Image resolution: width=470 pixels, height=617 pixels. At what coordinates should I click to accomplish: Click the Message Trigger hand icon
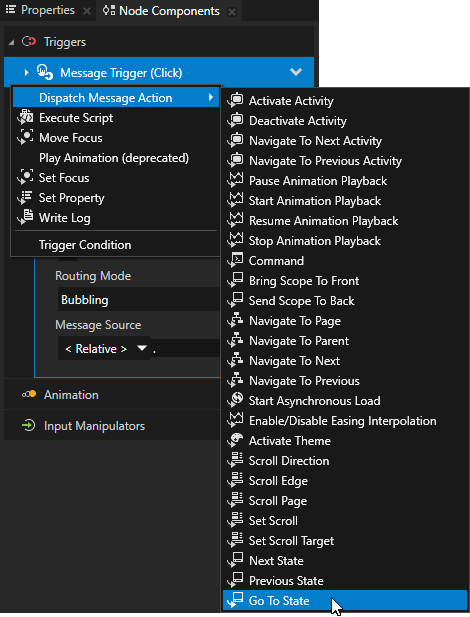[44, 72]
